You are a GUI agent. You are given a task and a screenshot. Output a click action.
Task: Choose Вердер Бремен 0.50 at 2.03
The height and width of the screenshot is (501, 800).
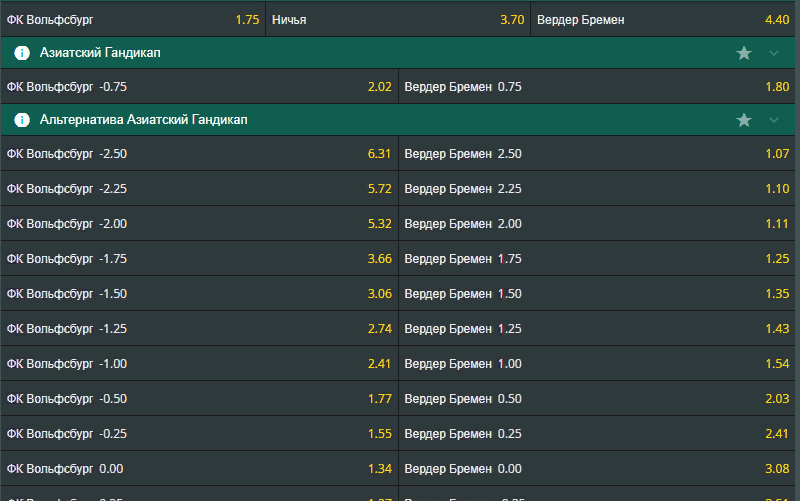pos(597,399)
